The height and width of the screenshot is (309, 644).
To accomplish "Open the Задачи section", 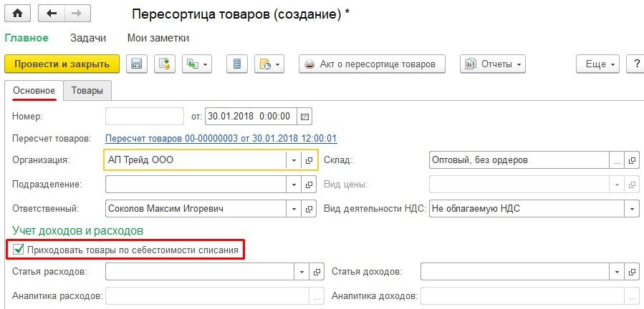I will pyautogui.click(x=88, y=38).
